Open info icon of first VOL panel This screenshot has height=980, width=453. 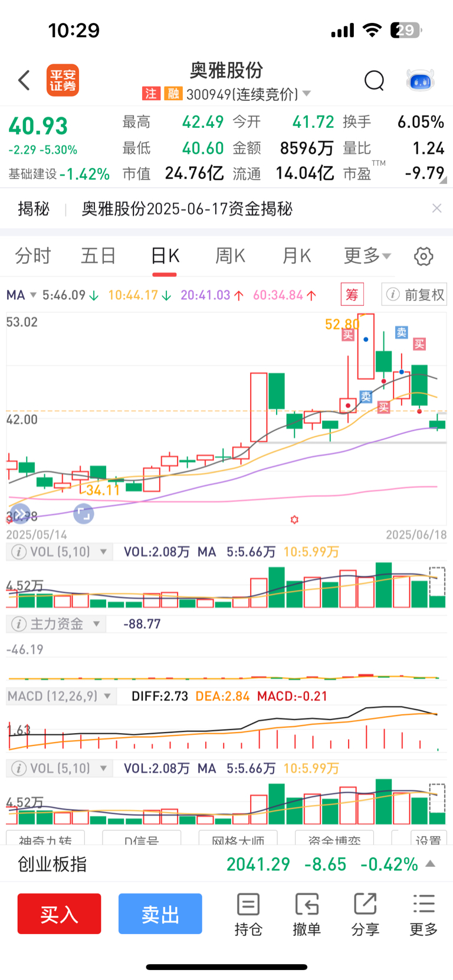[x=19, y=552]
